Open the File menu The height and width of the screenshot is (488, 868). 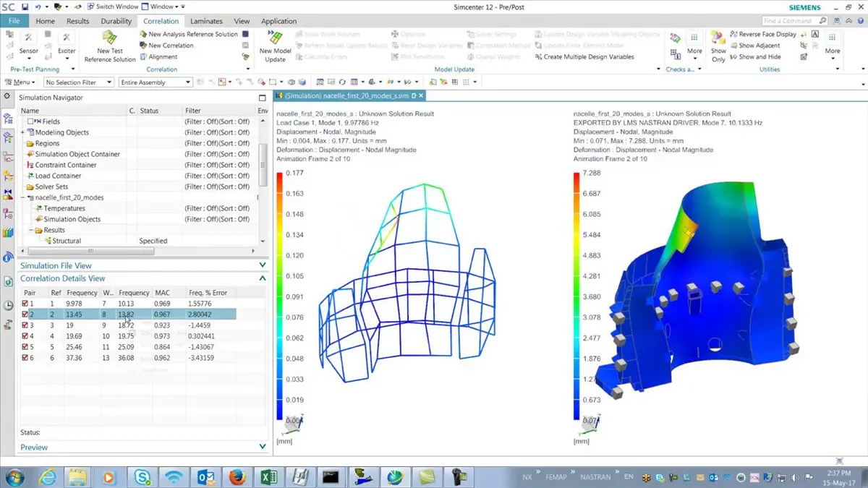click(14, 21)
